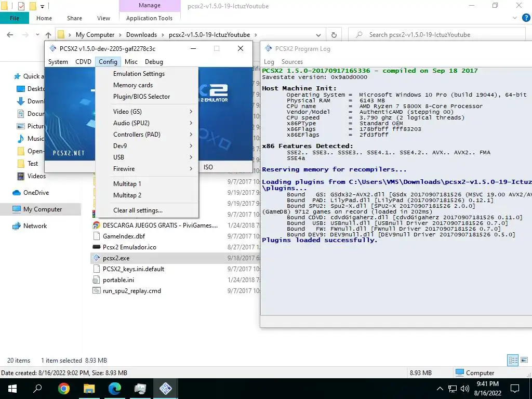
Task: Open Music folder in sidebar
Action: coord(35,138)
